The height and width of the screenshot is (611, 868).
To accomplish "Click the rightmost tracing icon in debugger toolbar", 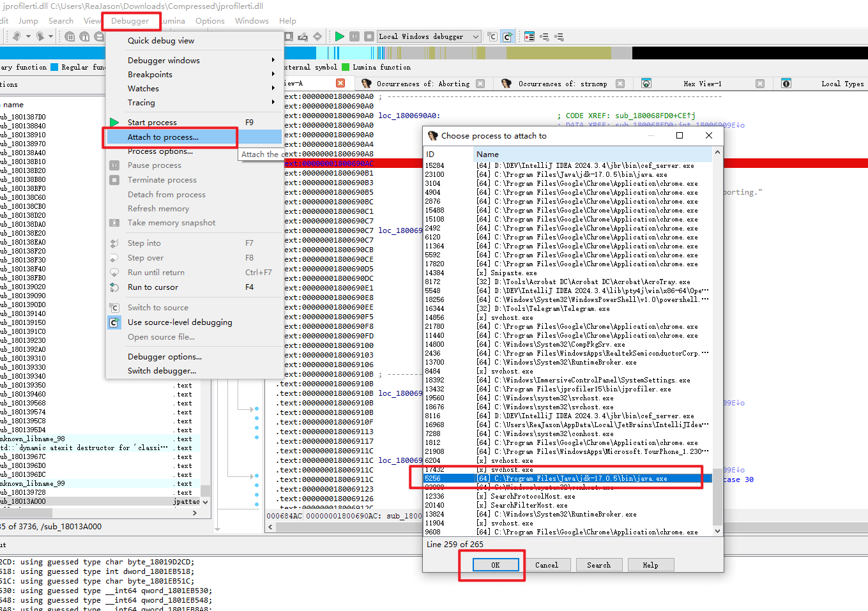I will pos(559,36).
